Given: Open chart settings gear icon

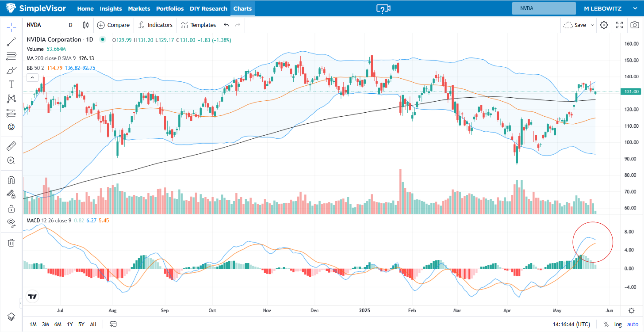Looking at the screenshot, I should [604, 25].
